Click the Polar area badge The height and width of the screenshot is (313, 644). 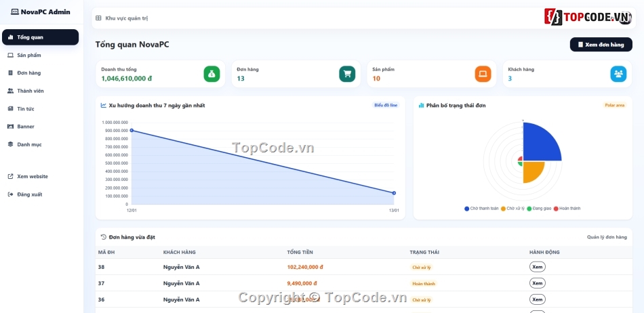coord(615,106)
